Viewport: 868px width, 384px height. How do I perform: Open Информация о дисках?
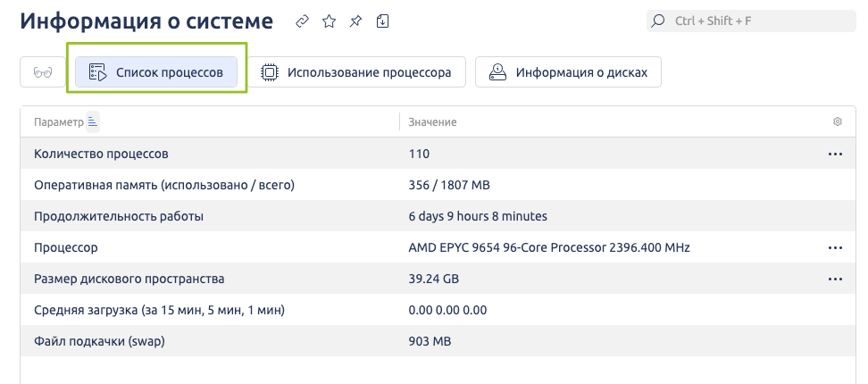[x=567, y=72]
